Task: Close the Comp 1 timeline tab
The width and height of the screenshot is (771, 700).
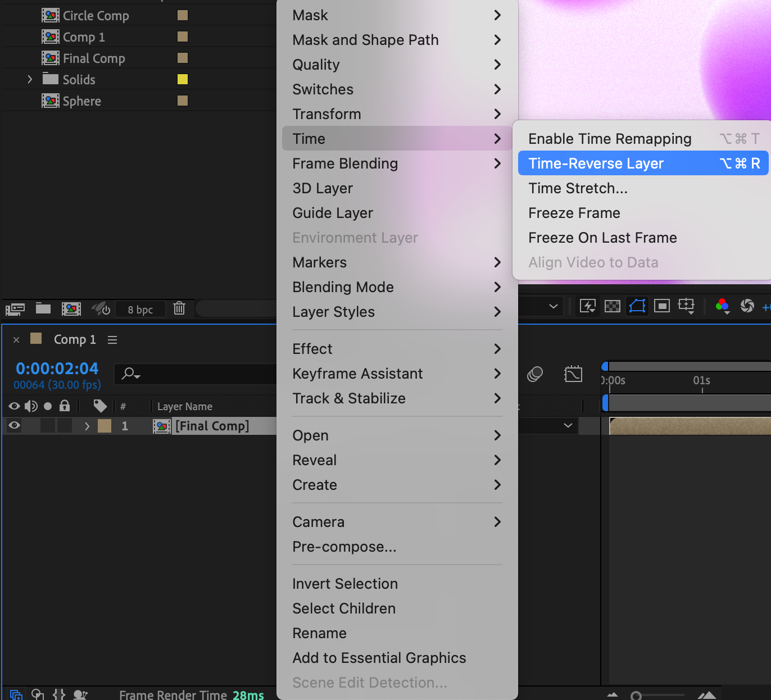Action: pos(16,340)
